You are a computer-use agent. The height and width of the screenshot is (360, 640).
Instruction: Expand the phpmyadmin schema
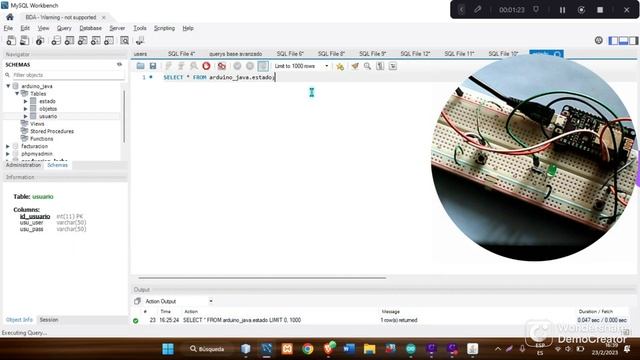point(8,154)
